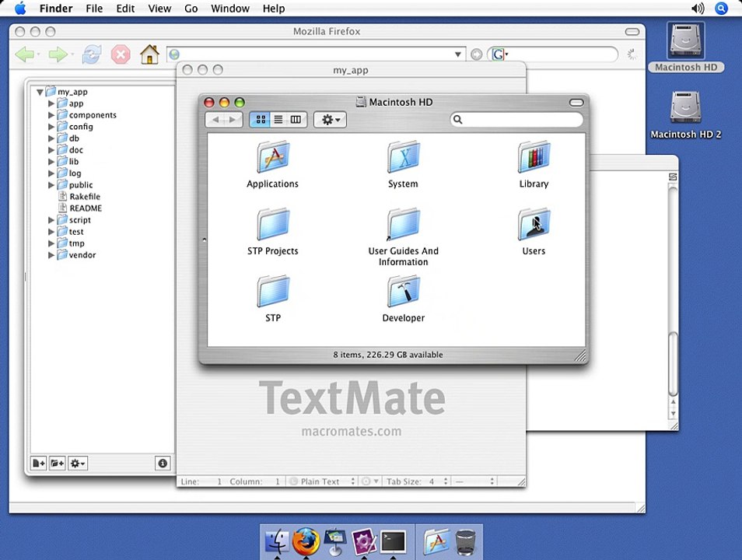Viewport: 742px width, 560px height.
Task: Open the Window menu
Action: click(230, 8)
